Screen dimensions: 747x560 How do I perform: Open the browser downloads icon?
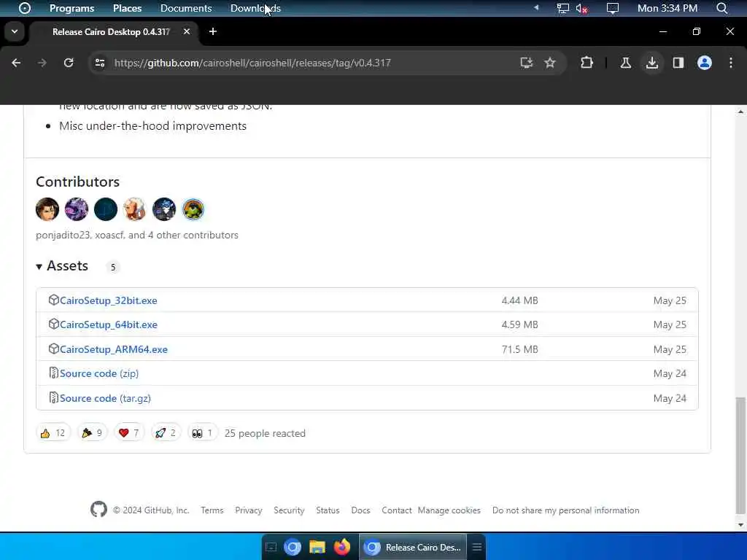(651, 63)
